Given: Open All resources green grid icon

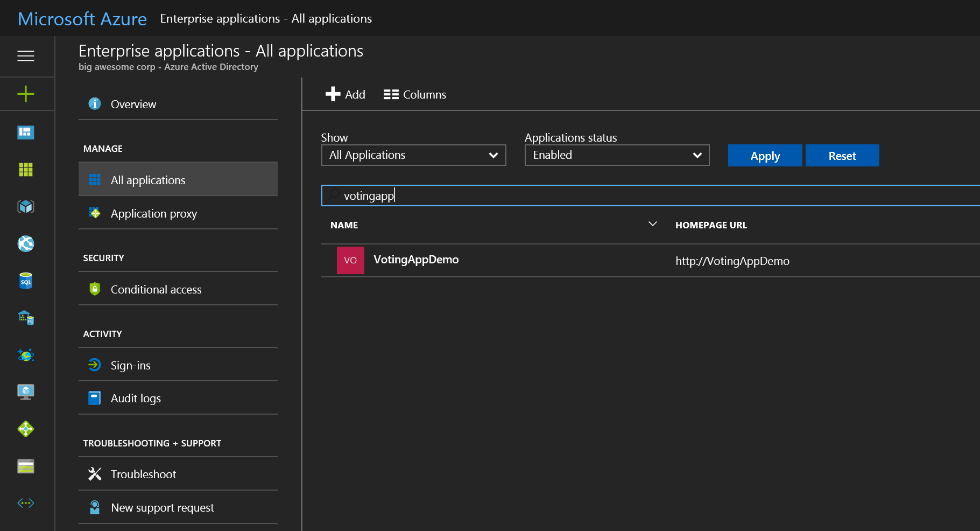Looking at the screenshot, I should click(x=26, y=170).
